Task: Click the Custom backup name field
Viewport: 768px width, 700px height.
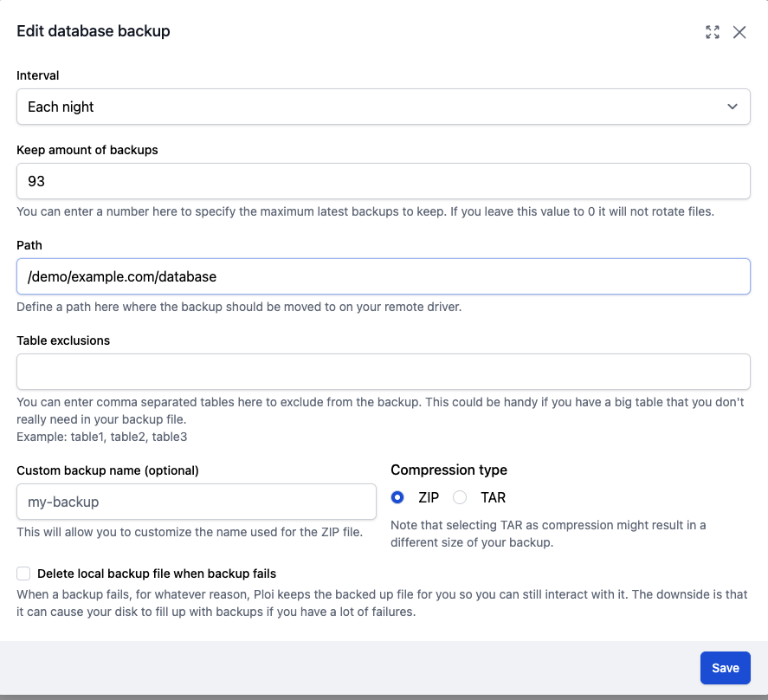Action: click(197, 502)
